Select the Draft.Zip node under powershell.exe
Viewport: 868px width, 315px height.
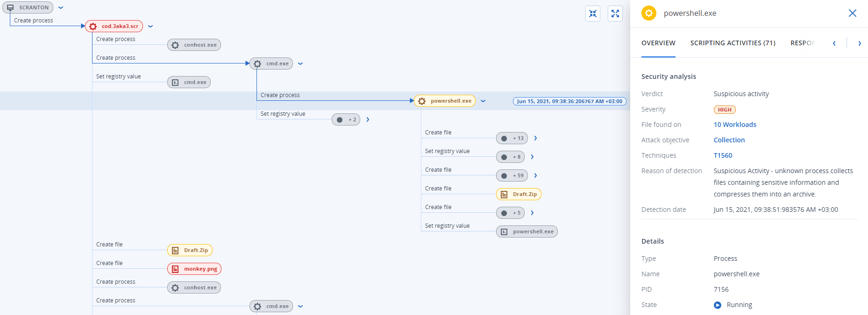[x=519, y=194]
